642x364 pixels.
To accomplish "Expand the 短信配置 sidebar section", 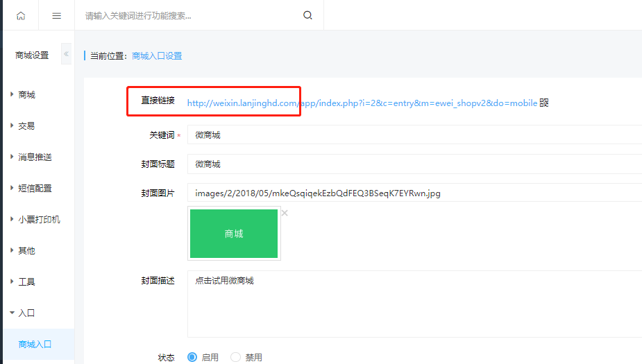I will click(x=35, y=189).
